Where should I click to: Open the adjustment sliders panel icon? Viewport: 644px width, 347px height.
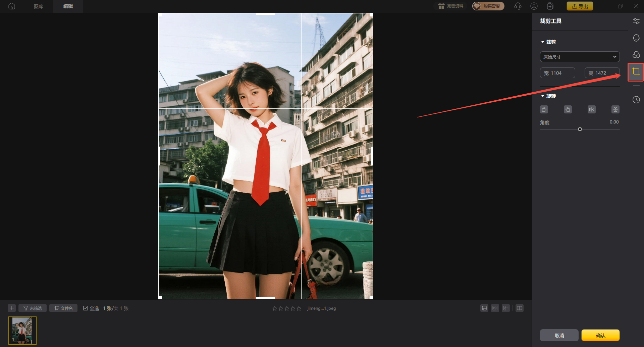[636, 21]
